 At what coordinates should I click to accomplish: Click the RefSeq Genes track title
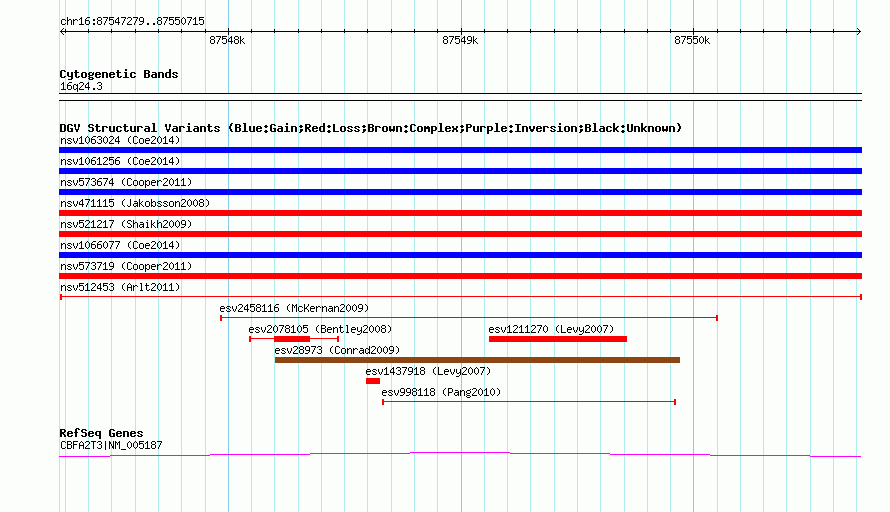[101, 433]
